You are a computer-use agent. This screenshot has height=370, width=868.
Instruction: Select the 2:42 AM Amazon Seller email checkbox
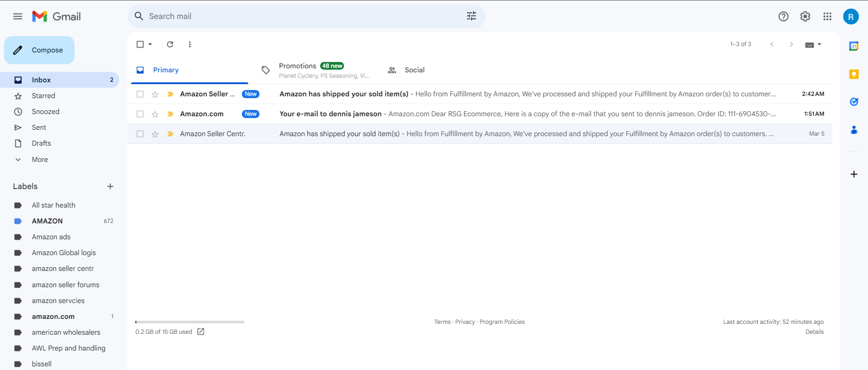(140, 94)
